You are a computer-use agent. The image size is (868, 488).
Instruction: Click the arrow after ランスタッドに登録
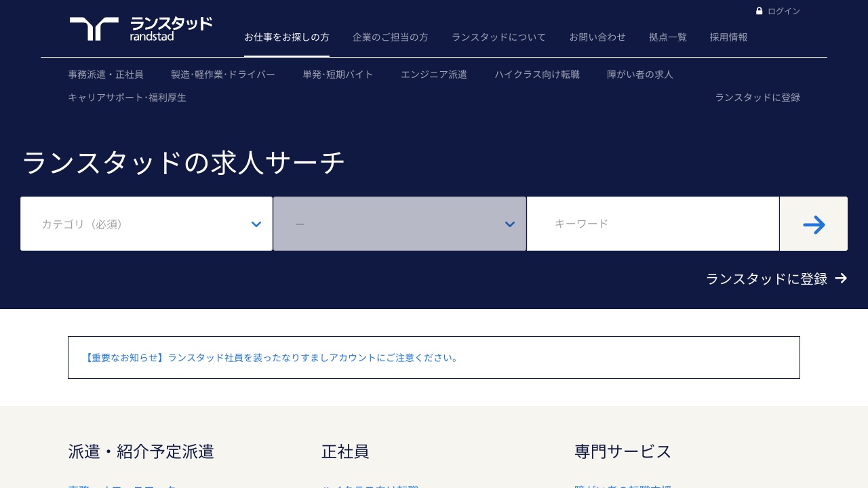841,278
